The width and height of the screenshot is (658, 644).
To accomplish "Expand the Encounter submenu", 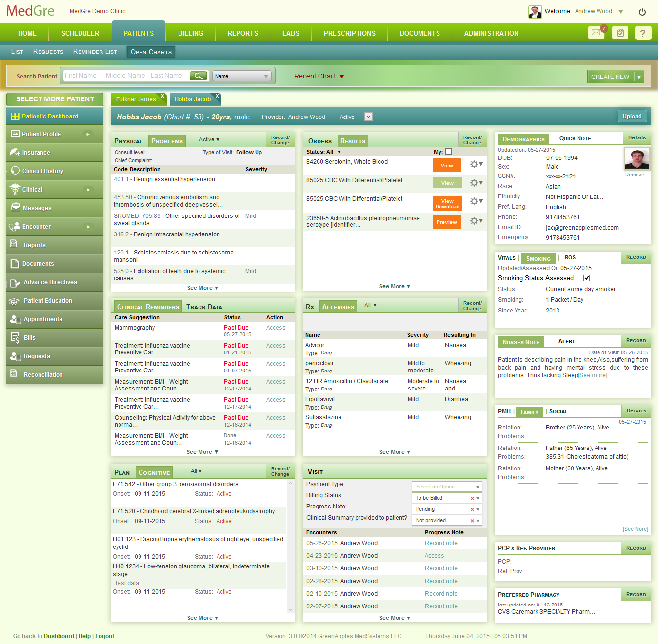I will 88,227.
